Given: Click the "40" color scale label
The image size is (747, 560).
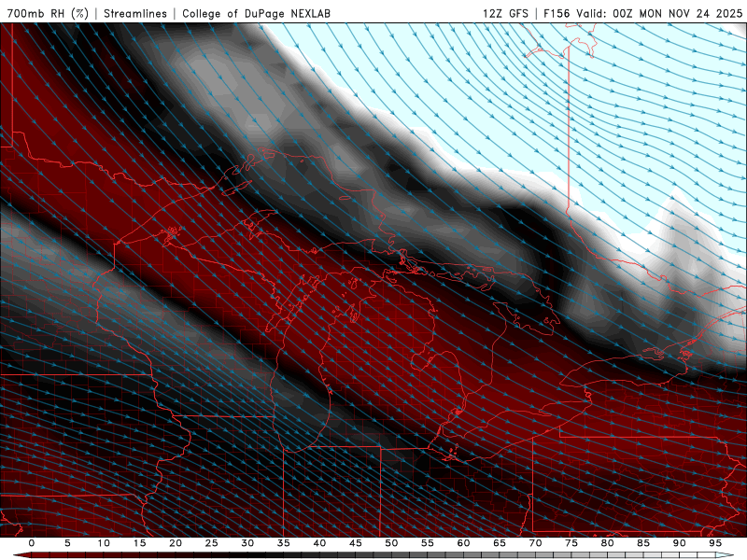Looking at the screenshot, I should click(319, 543).
